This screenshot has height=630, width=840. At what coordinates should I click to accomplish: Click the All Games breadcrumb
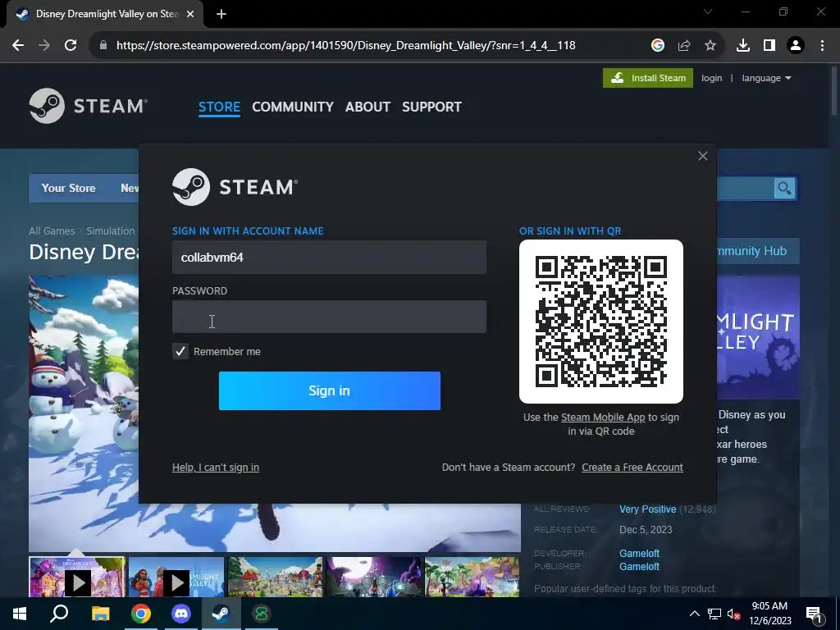52,231
